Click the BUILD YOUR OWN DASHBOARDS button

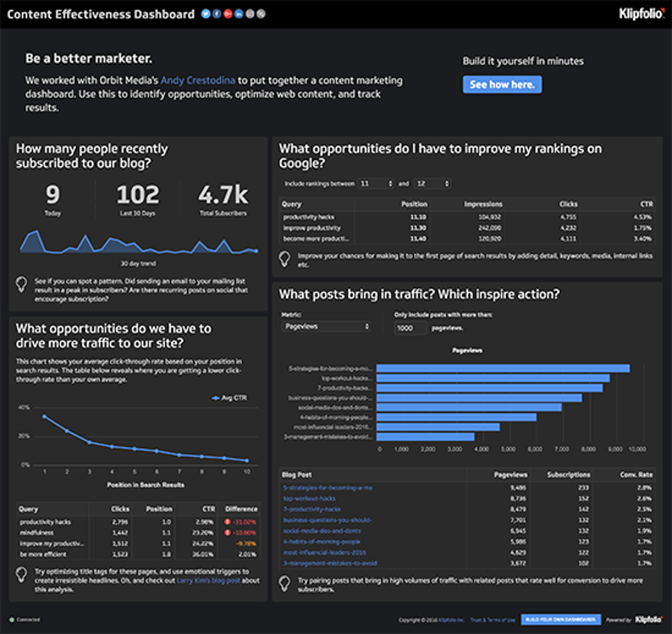(x=563, y=619)
